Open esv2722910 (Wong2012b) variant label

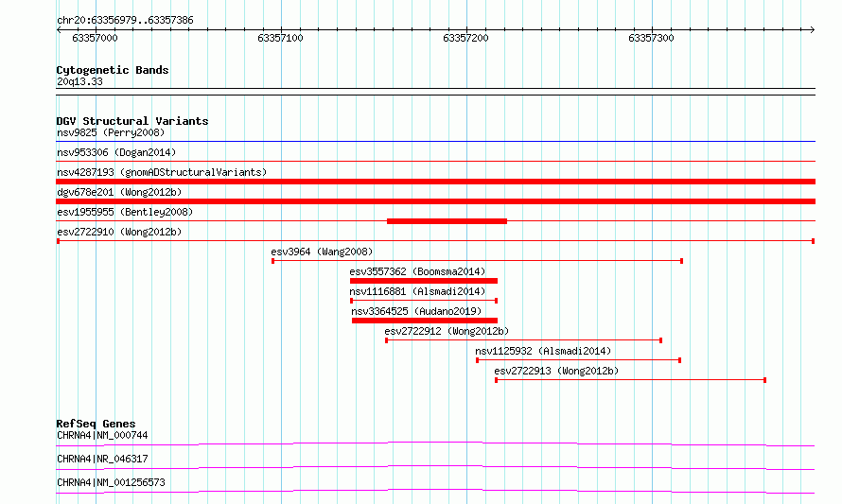[119, 232]
